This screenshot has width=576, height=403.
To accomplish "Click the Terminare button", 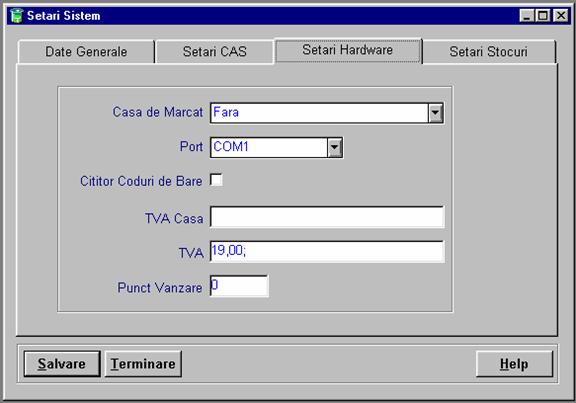I will pyautogui.click(x=143, y=364).
